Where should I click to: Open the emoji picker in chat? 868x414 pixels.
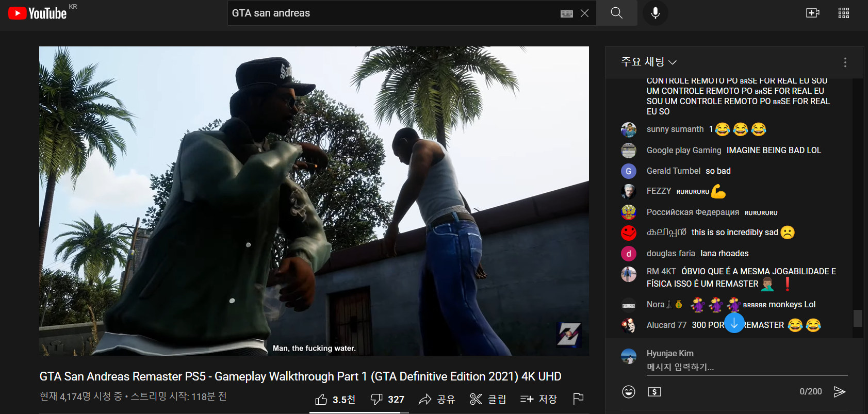(x=629, y=392)
